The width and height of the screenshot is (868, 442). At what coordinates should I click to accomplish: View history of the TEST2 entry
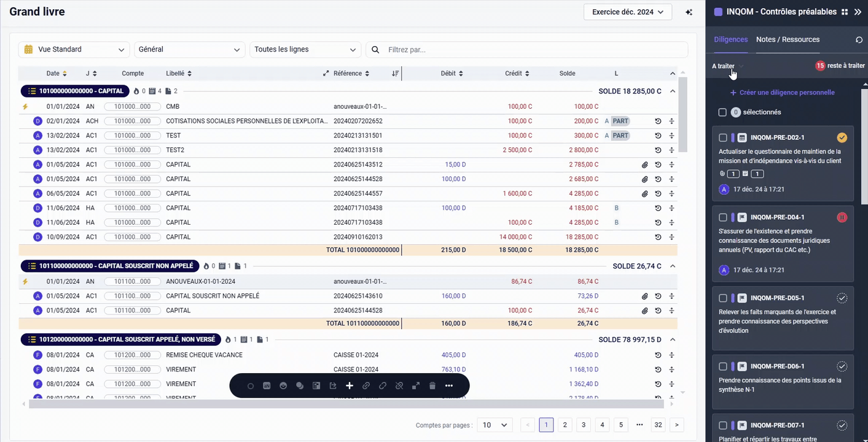658,150
